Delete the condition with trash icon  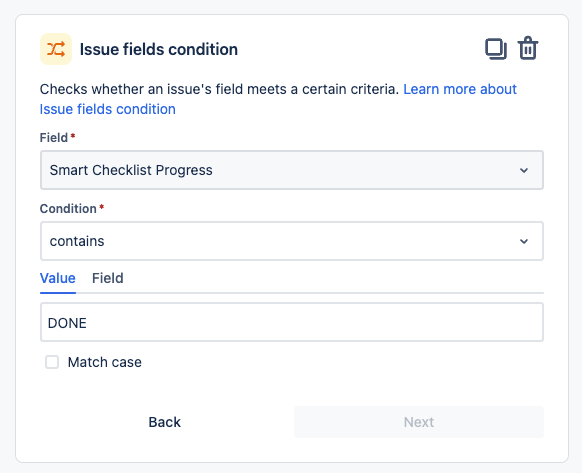(528, 48)
